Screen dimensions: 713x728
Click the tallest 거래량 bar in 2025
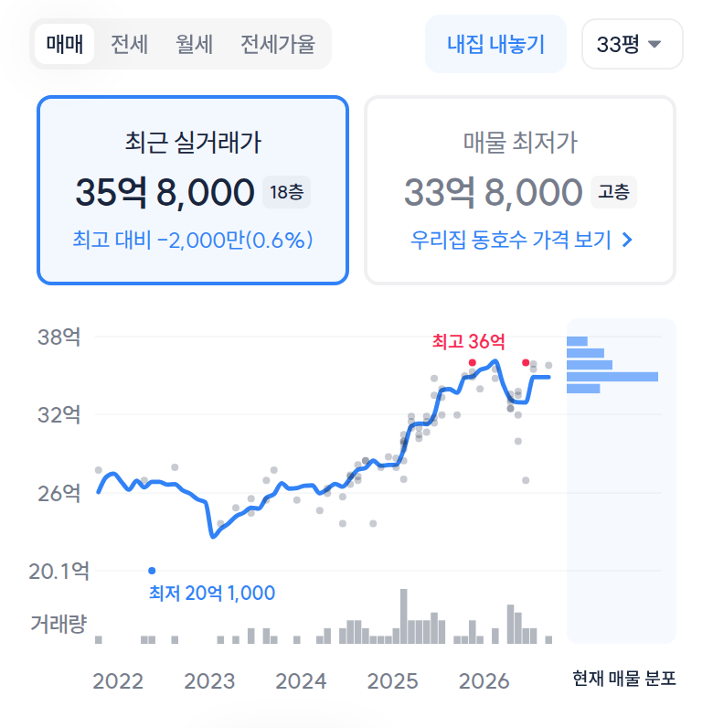click(x=404, y=616)
